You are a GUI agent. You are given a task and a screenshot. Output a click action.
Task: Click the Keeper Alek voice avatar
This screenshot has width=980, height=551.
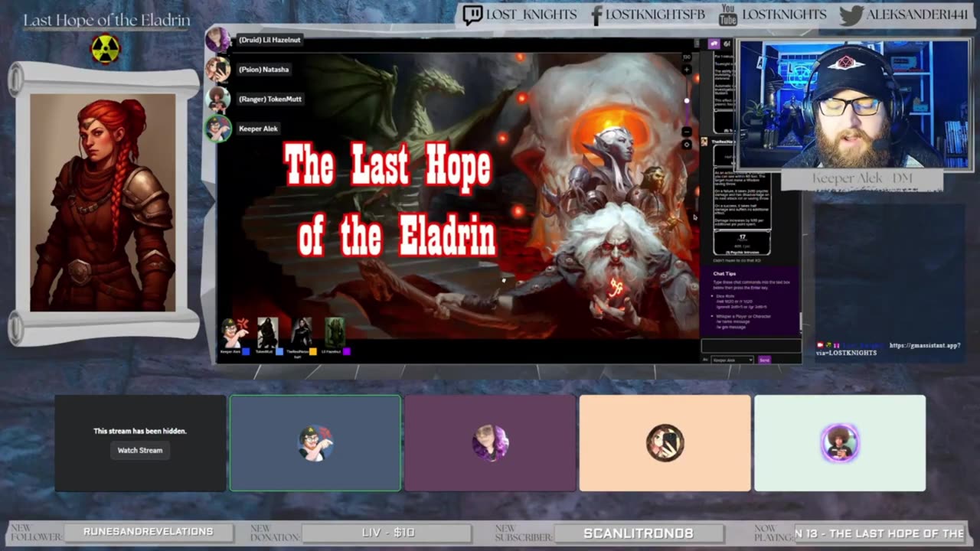click(x=218, y=129)
